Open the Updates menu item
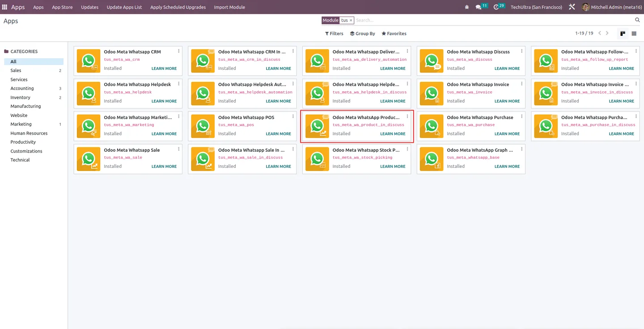 (x=89, y=7)
